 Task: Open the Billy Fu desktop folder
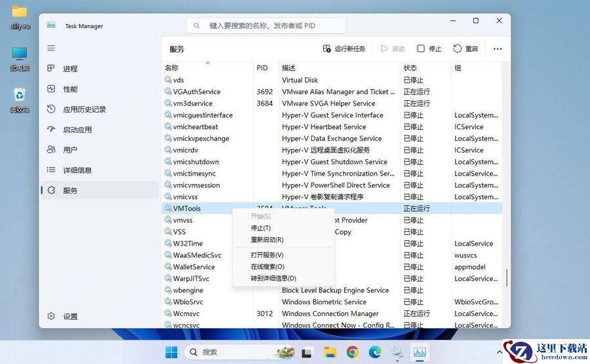(20, 17)
